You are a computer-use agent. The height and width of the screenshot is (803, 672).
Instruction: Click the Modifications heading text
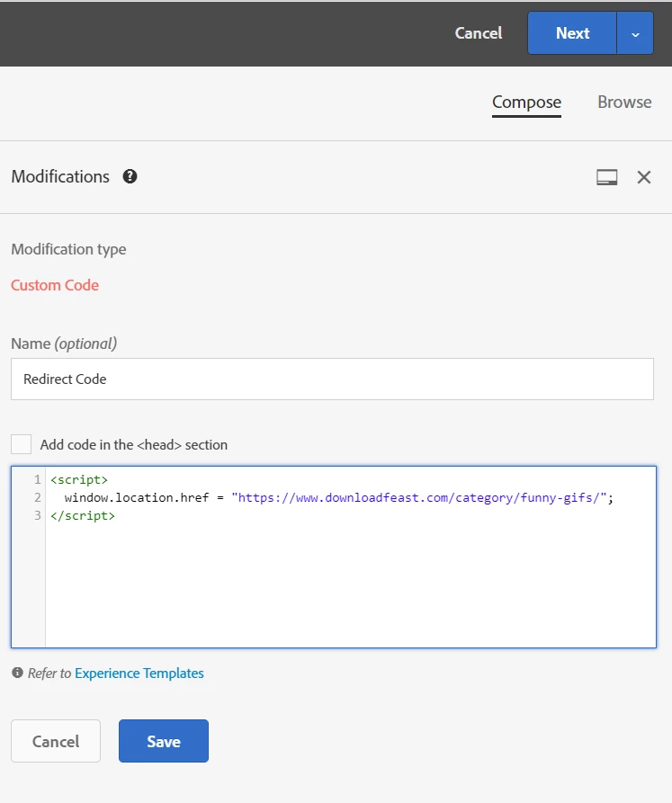[x=60, y=176]
